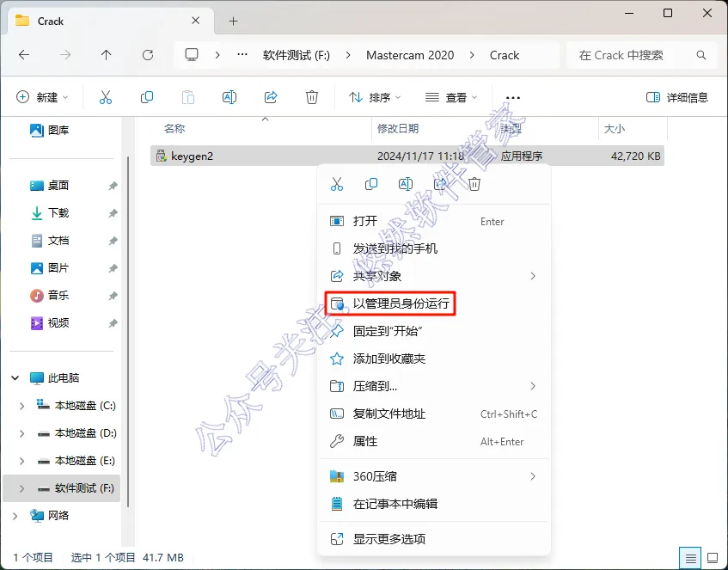Choose 发送到我的手机 menu entry
This screenshot has height=570, width=728.
(x=434, y=248)
